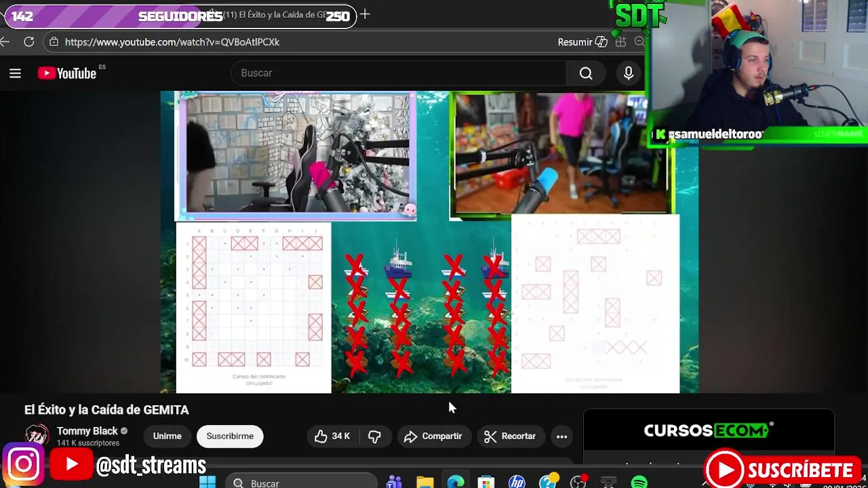This screenshot has height=488, width=868.
Task: Click the Resumir button in the address bar
Action: coord(583,42)
